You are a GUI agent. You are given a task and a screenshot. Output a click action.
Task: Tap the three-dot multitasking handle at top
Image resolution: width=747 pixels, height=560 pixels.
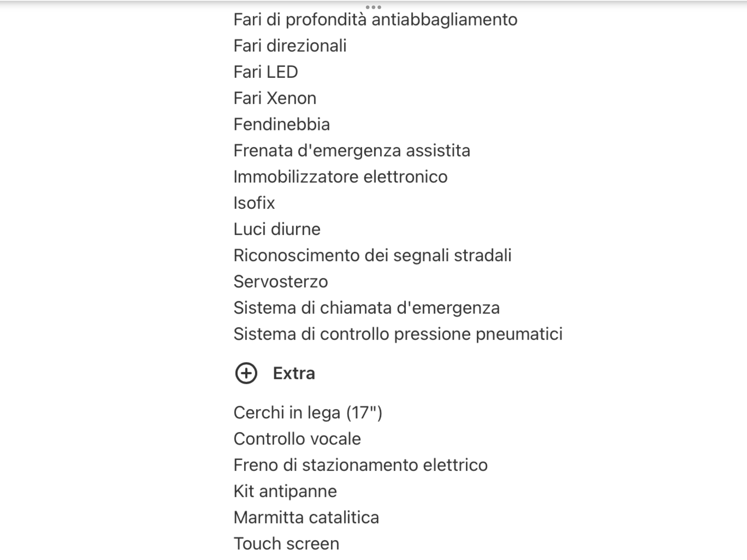click(373, 7)
